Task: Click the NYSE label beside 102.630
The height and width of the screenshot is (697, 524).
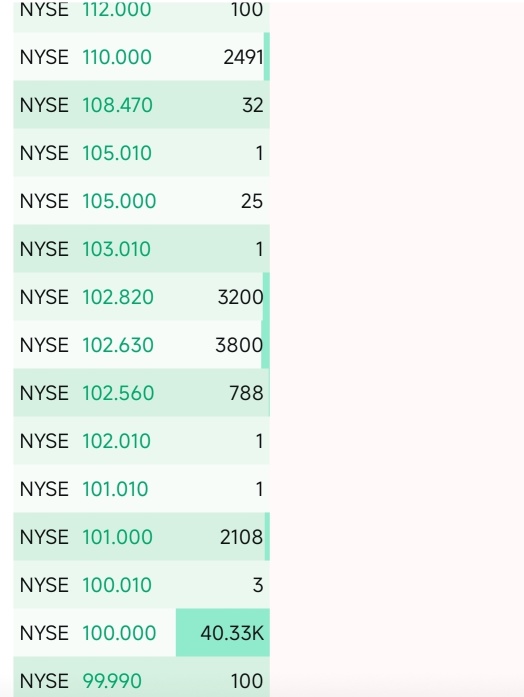Action: (44, 345)
